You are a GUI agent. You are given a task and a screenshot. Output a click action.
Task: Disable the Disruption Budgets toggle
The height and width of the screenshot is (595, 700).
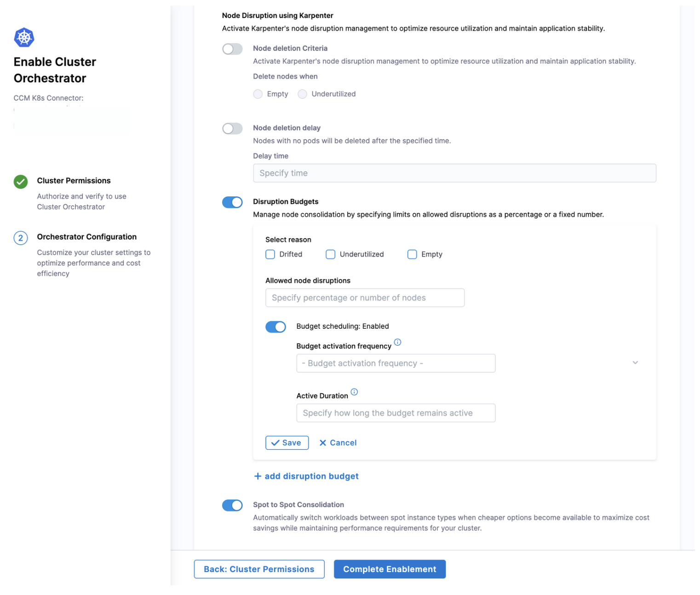point(232,202)
